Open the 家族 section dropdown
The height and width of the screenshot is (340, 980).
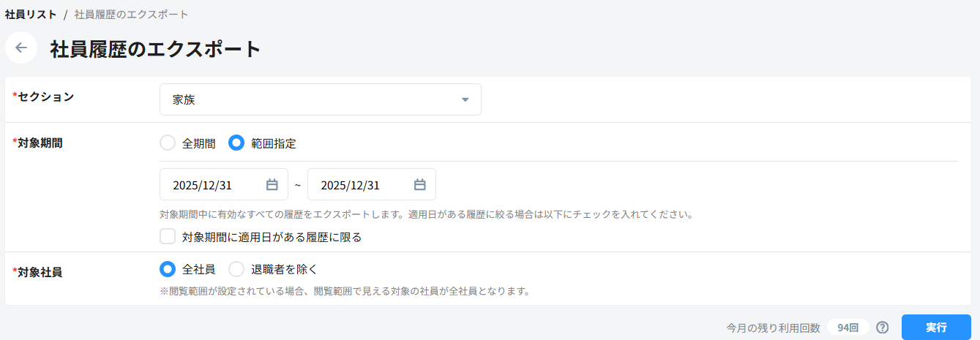click(x=320, y=100)
